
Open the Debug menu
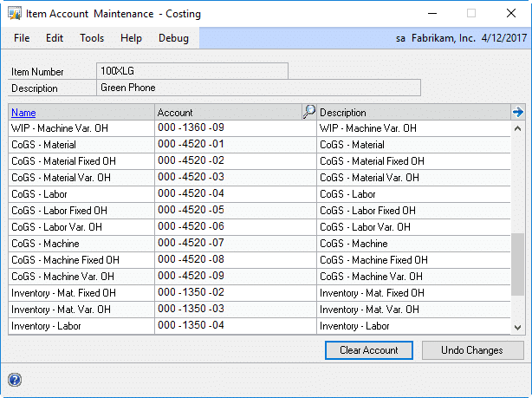pos(173,38)
